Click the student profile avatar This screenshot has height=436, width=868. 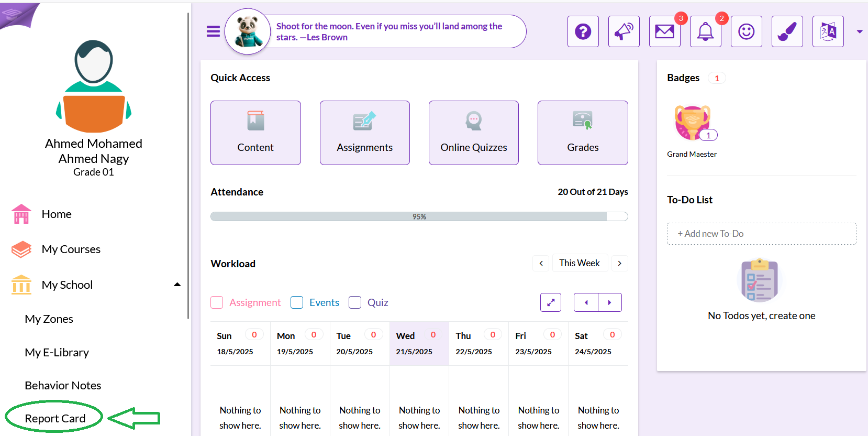94,86
